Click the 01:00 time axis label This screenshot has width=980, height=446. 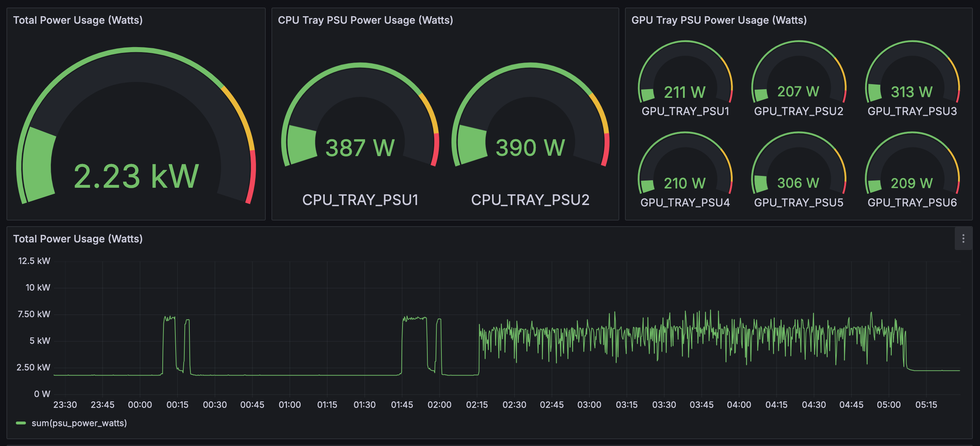[289, 405]
